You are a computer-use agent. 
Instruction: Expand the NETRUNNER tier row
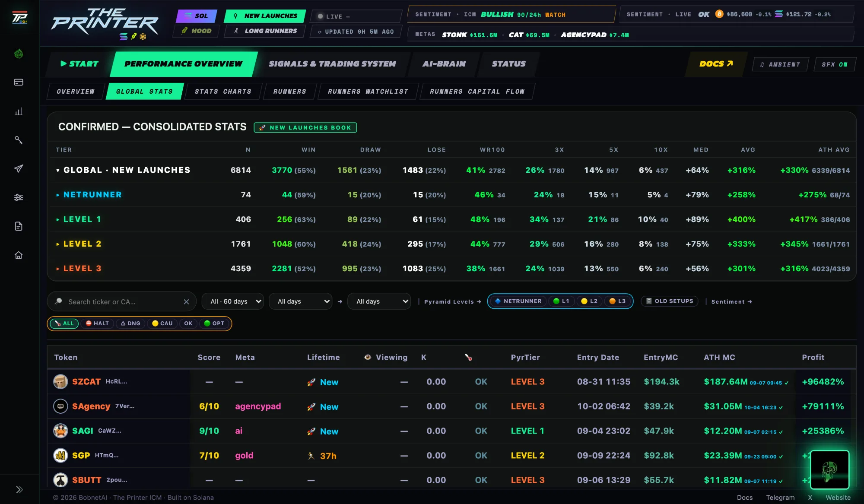pos(58,195)
